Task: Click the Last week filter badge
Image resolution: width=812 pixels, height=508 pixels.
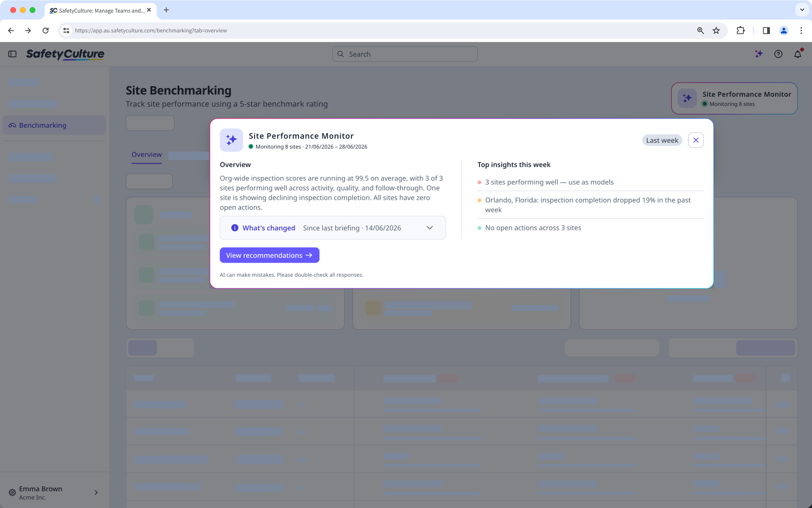Action: tap(662, 140)
